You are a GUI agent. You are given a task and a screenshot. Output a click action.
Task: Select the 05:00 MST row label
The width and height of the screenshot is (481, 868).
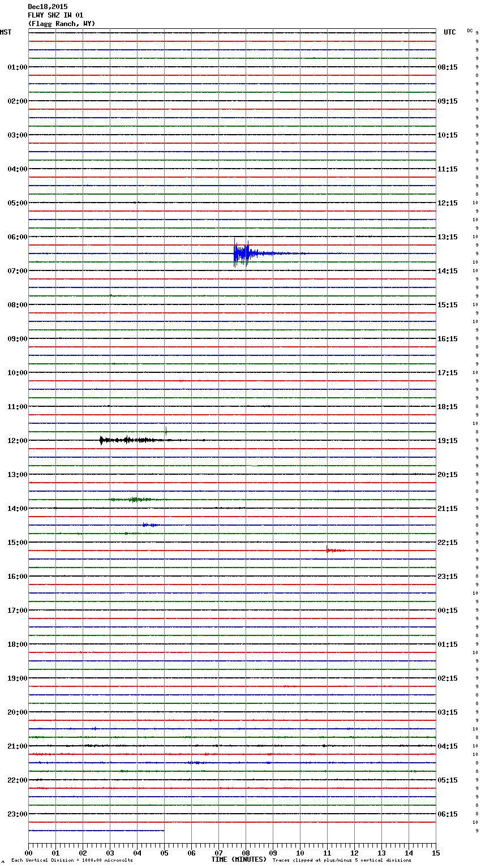click(18, 203)
